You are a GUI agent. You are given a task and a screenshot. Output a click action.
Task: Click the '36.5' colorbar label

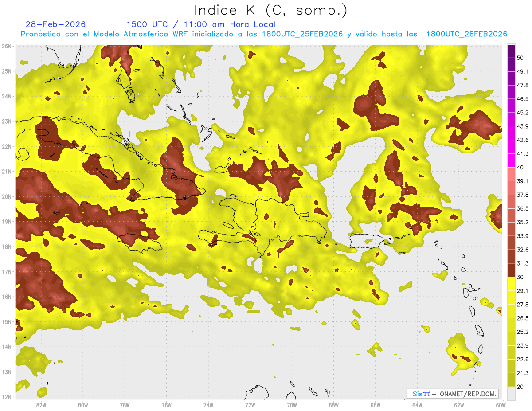point(522,208)
